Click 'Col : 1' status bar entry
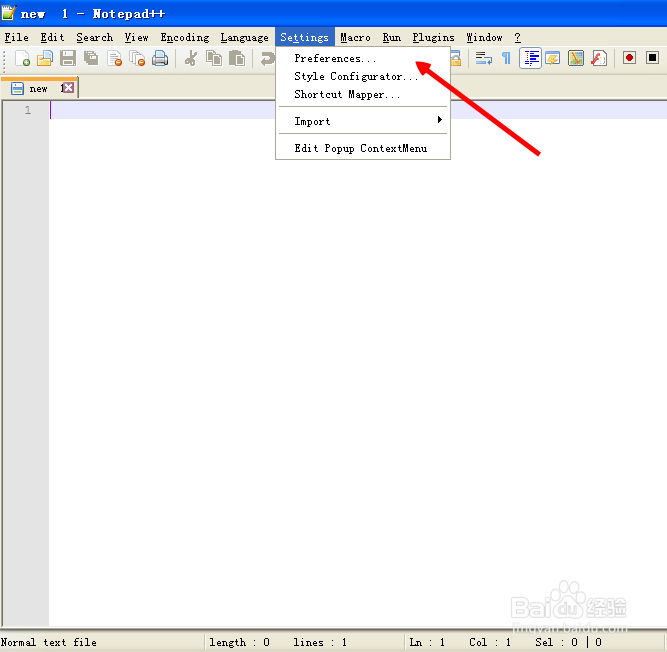The width and height of the screenshot is (667, 652). (490, 642)
